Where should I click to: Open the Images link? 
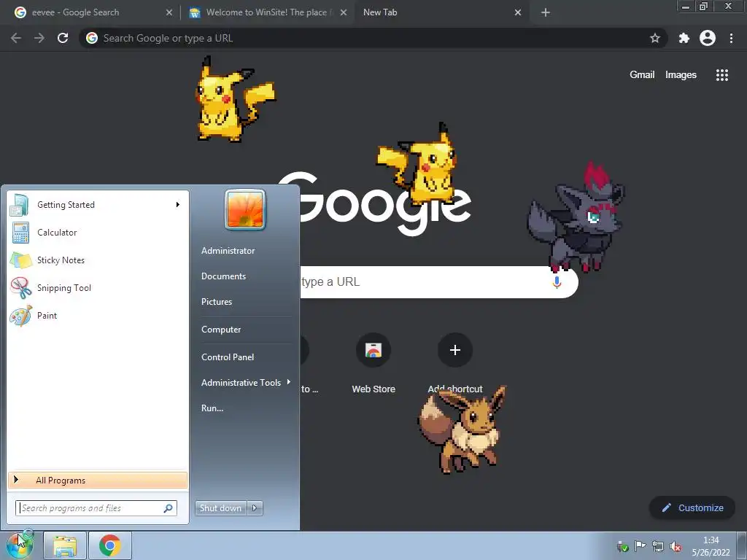click(681, 75)
